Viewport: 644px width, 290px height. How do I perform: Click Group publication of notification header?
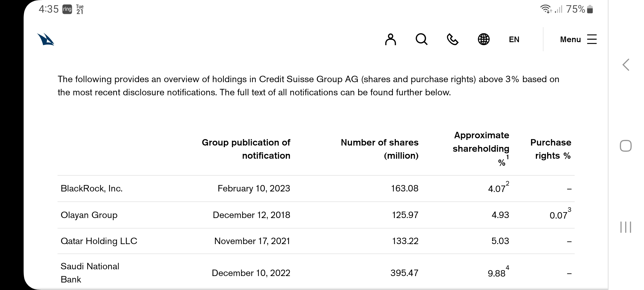tap(246, 149)
